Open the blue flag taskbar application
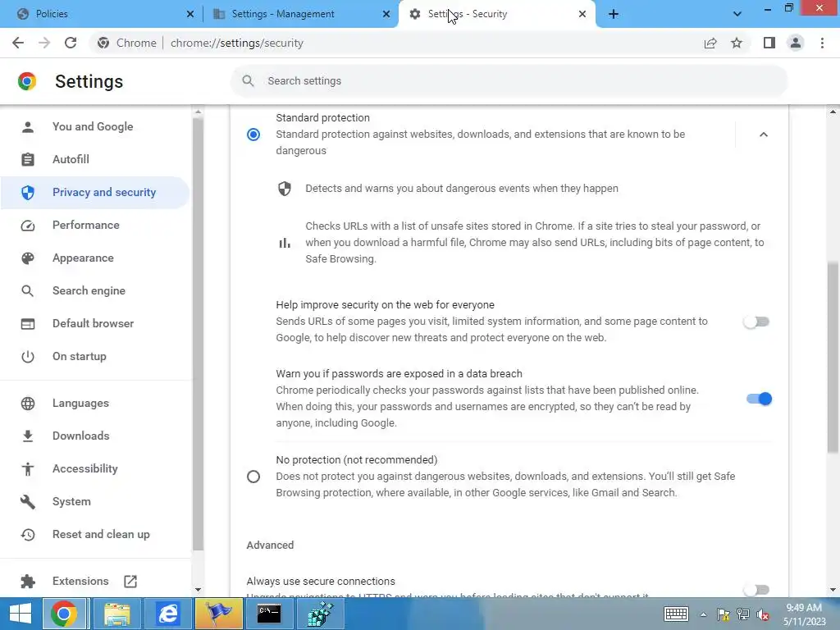840x630 pixels. click(x=218, y=614)
